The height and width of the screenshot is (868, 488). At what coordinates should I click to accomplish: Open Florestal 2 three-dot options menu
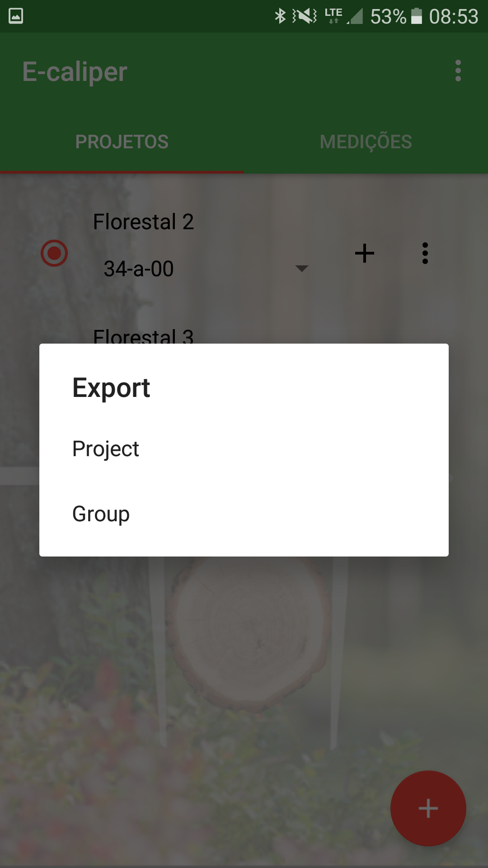(425, 253)
